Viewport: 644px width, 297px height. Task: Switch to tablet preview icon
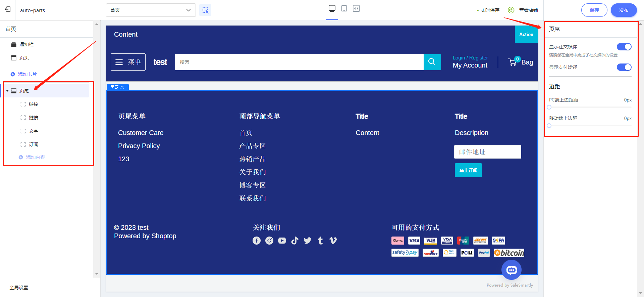coord(344,8)
